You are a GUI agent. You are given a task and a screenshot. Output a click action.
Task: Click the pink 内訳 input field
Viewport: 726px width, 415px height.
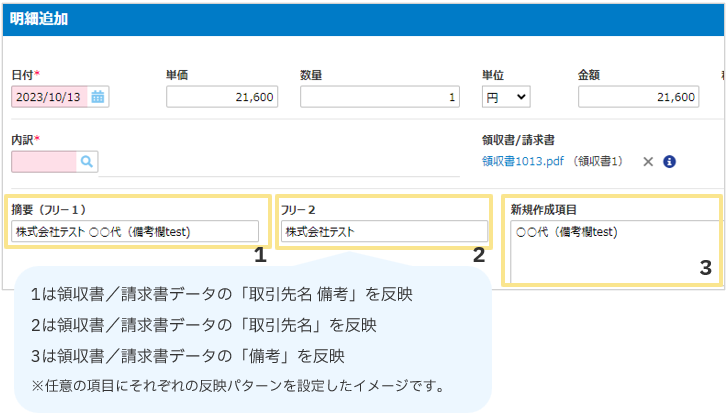[x=44, y=161]
